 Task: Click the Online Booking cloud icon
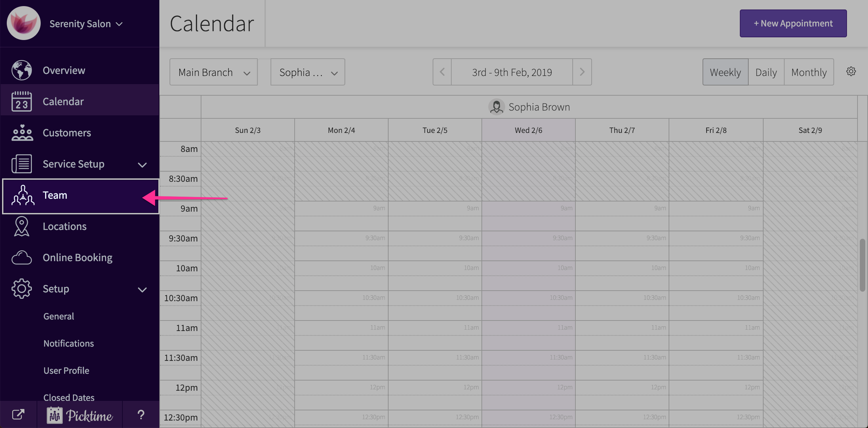(22, 257)
